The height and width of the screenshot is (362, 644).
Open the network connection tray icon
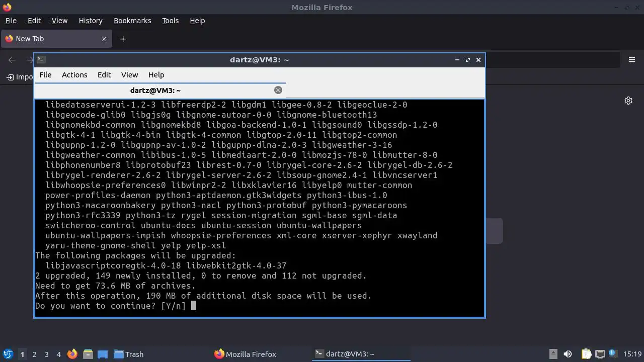click(x=600, y=354)
